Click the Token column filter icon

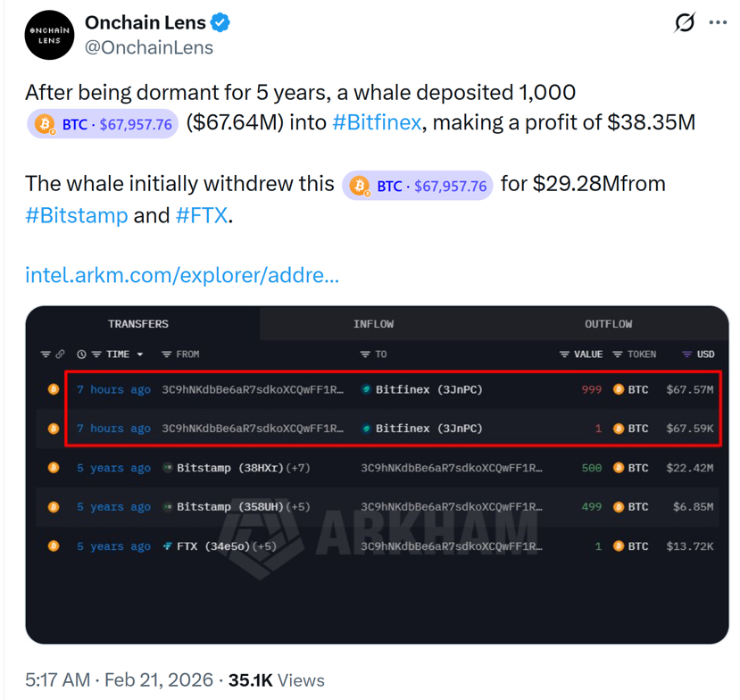pos(618,354)
